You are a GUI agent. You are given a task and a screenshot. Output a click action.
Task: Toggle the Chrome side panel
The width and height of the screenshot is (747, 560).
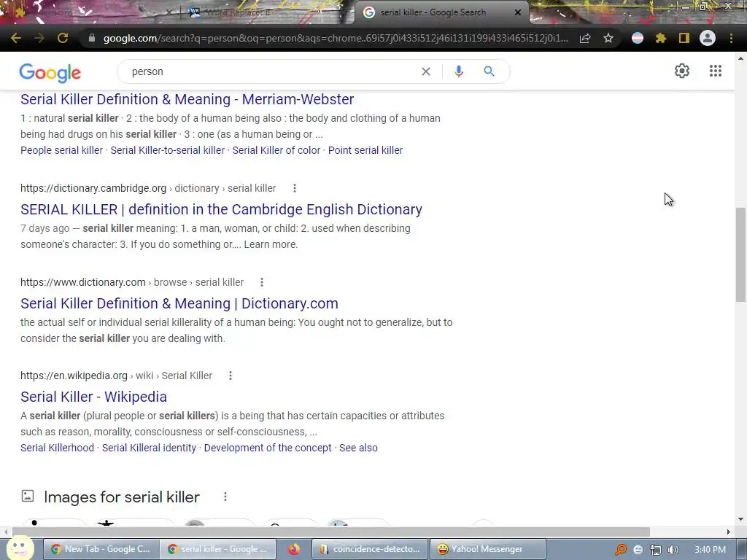click(684, 38)
